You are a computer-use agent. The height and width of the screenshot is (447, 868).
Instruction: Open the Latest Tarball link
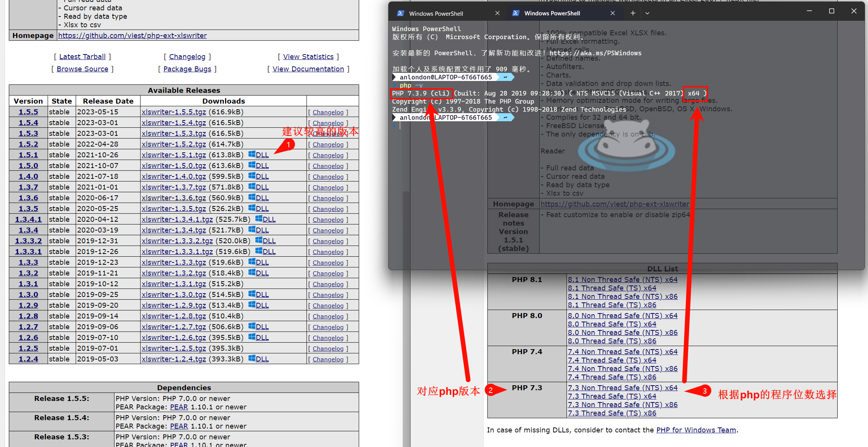(x=82, y=57)
